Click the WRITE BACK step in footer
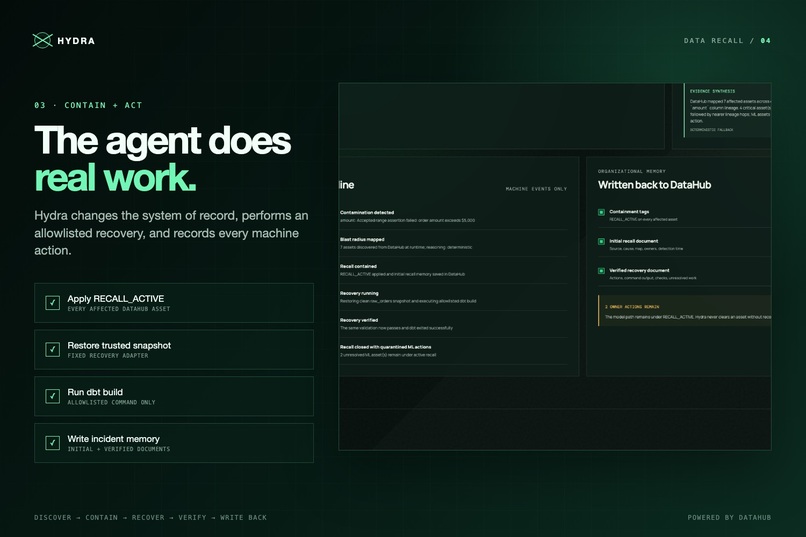806x537 pixels. pyautogui.click(x=244, y=517)
